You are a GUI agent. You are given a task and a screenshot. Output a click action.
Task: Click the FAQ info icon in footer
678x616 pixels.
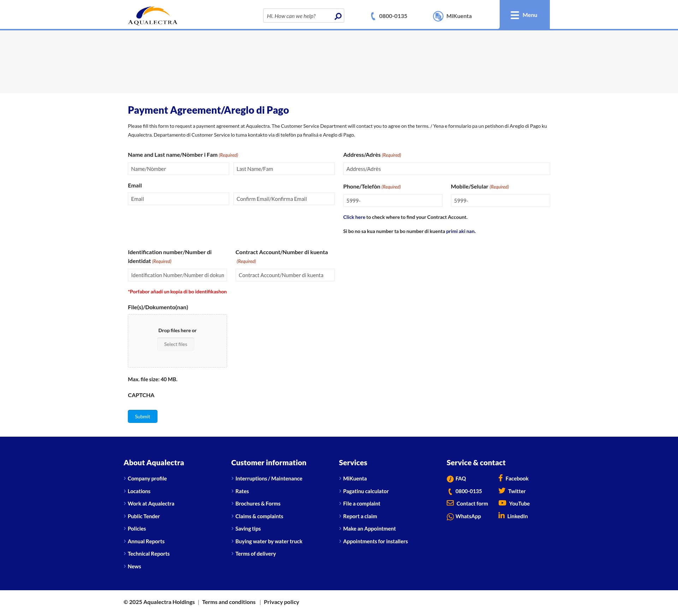click(450, 479)
